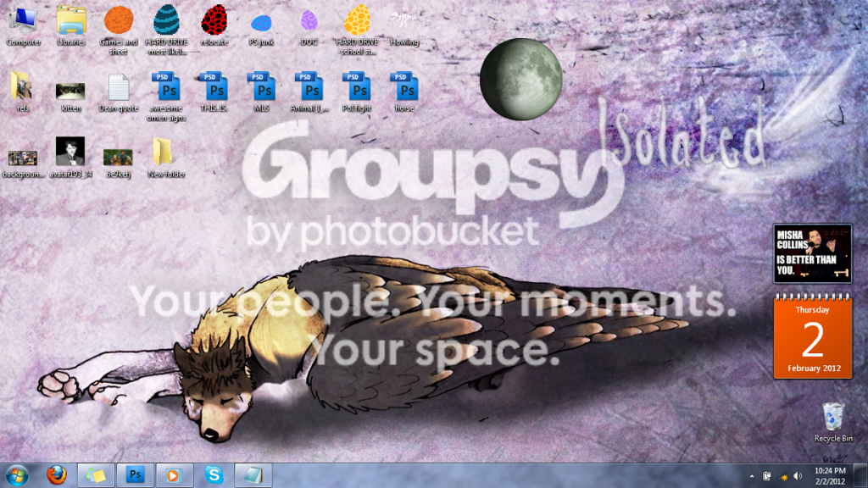Viewport: 868px width, 488px height.
Task: Click the orange calendar gadget showing Thursday 2
Action: pos(813,337)
